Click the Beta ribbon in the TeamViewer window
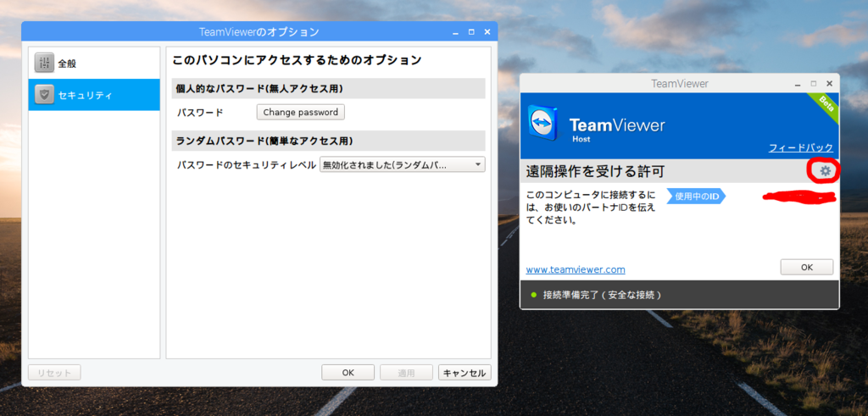868x416 pixels. (x=824, y=107)
